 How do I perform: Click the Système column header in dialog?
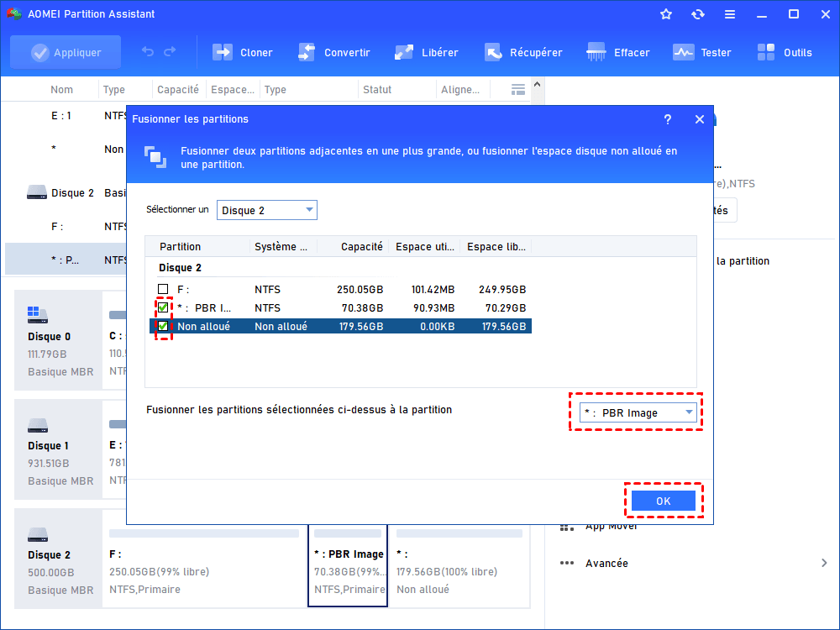point(281,246)
